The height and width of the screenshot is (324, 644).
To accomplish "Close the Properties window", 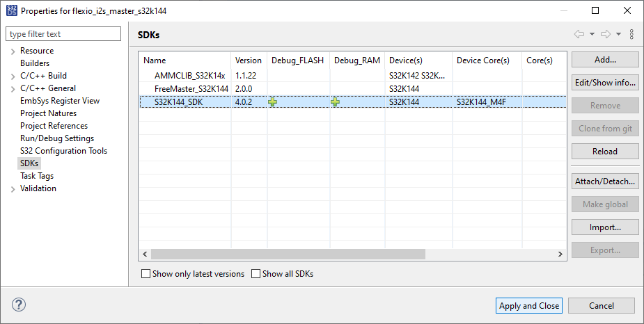I will pyautogui.click(x=627, y=10).
